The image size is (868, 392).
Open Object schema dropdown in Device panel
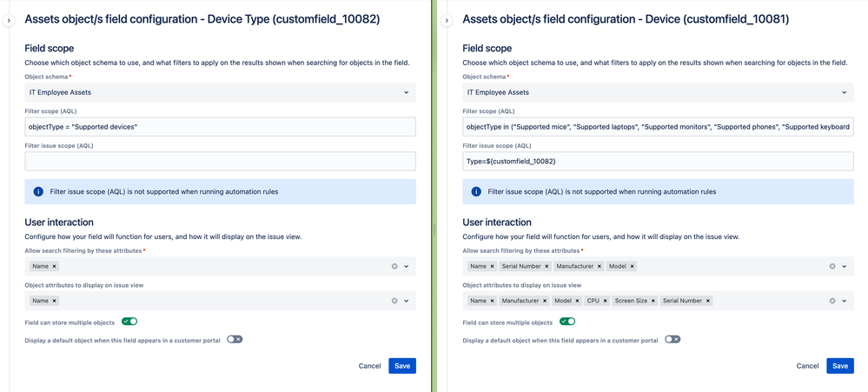pyautogui.click(x=658, y=92)
